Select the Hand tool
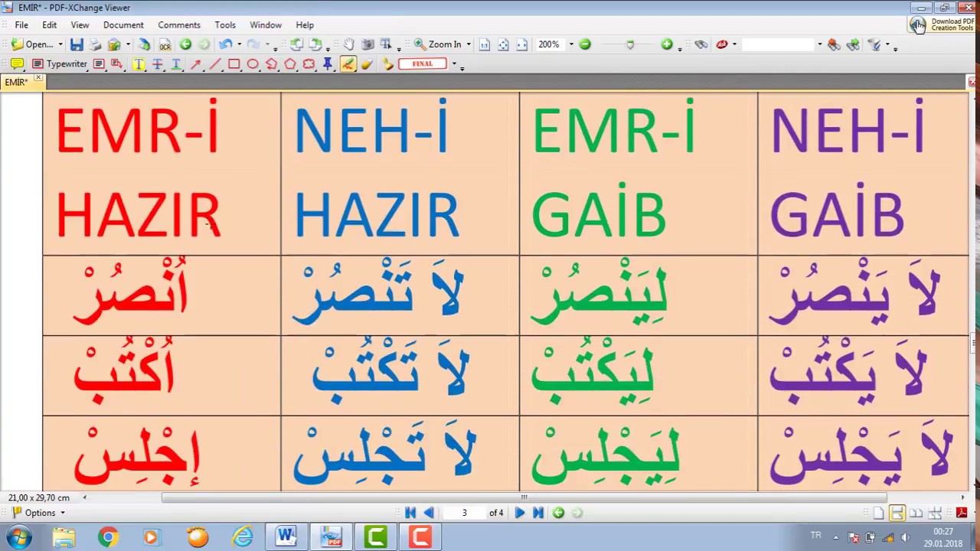The height and width of the screenshot is (551, 980). pos(348,44)
